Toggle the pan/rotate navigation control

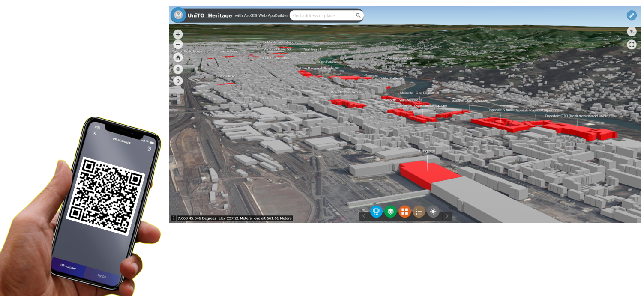(178, 81)
